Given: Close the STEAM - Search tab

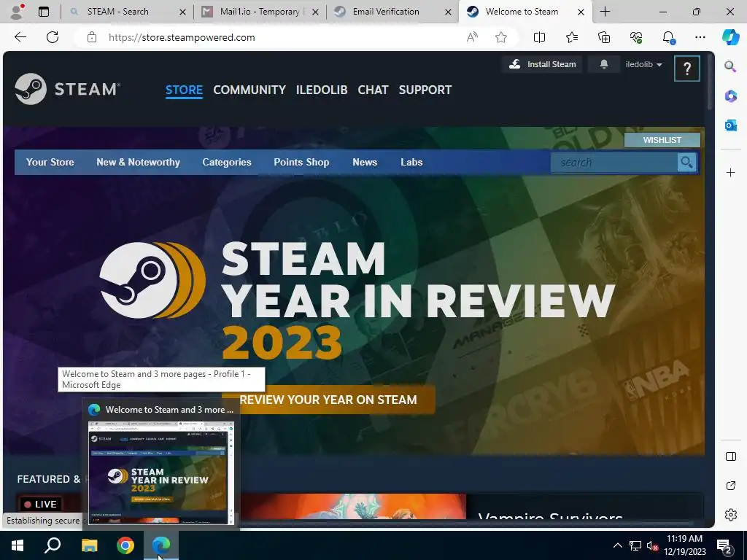Looking at the screenshot, I should (182, 12).
